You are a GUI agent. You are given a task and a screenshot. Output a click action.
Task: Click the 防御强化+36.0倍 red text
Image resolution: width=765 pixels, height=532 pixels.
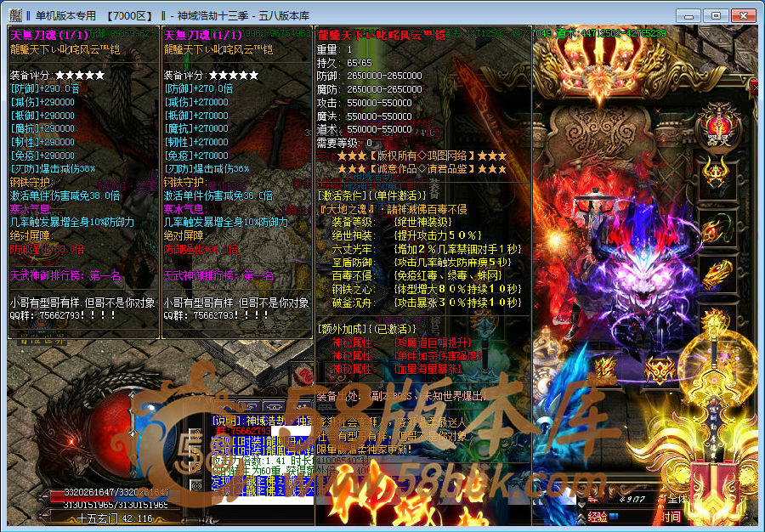click(201, 249)
